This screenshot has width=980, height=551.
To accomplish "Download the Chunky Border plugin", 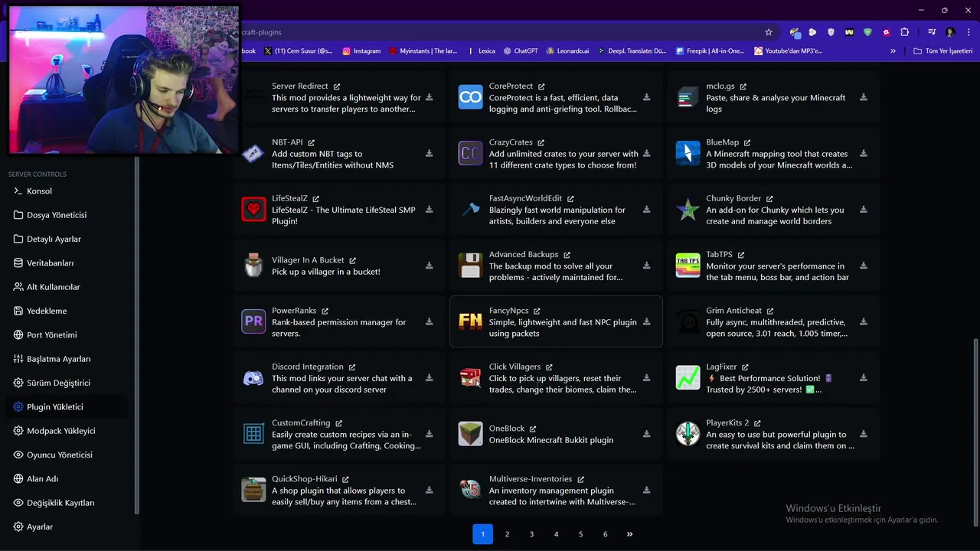I will [864, 210].
